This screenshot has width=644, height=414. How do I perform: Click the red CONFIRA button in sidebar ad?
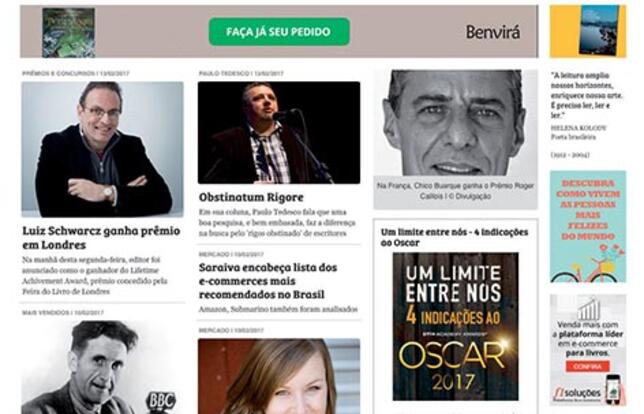pos(587,366)
